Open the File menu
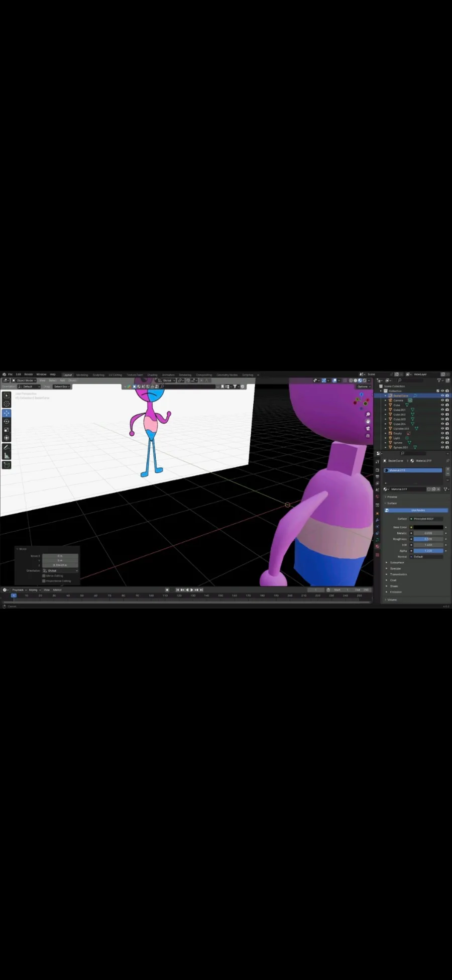Screen dimensions: 452x980 (10, 374)
